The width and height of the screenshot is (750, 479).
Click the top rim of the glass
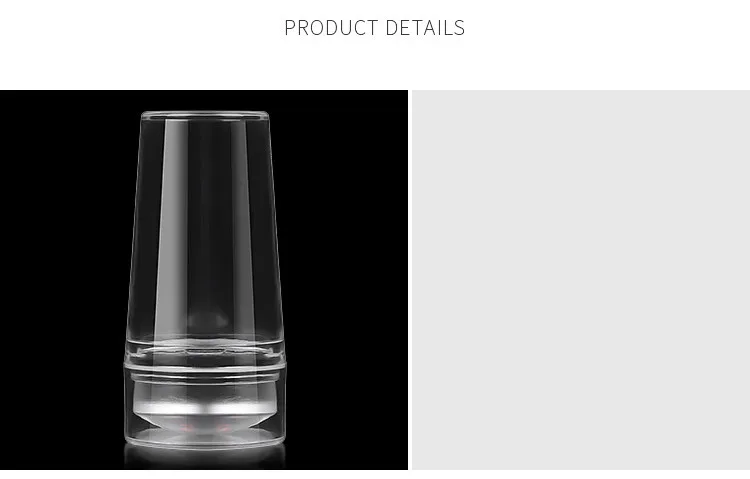pyautogui.click(x=205, y=115)
